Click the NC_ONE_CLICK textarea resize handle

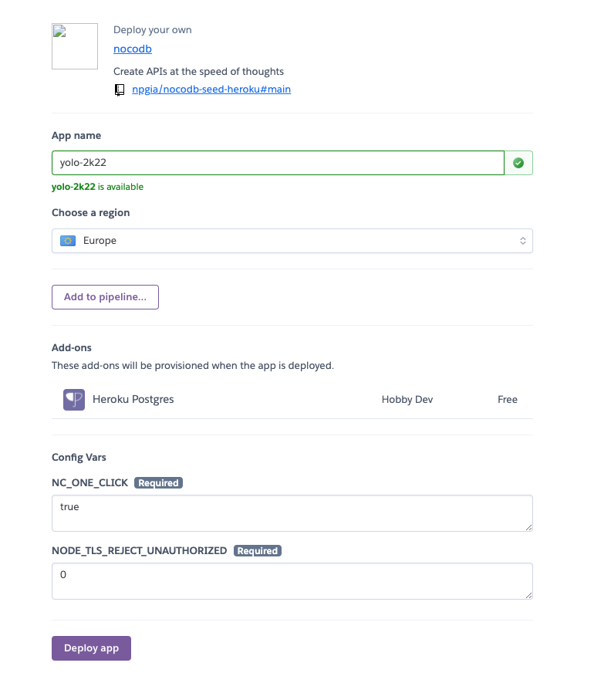click(x=528, y=527)
